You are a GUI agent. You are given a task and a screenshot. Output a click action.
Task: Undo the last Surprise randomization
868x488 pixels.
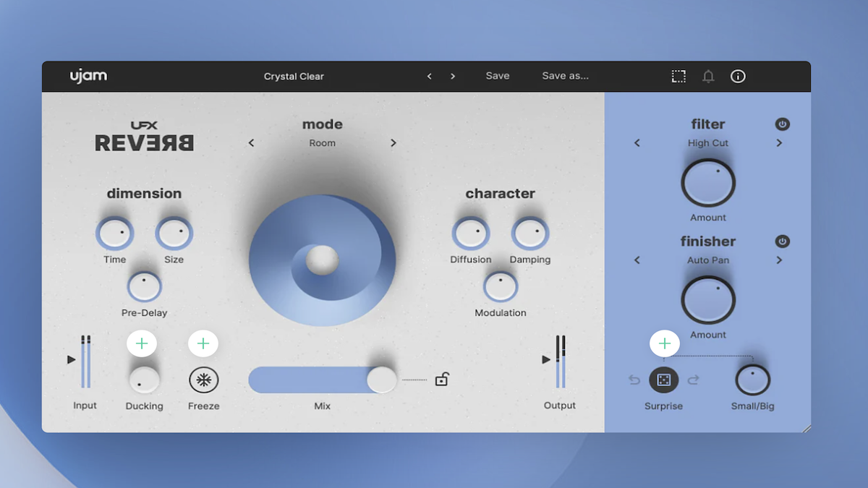coord(634,380)
